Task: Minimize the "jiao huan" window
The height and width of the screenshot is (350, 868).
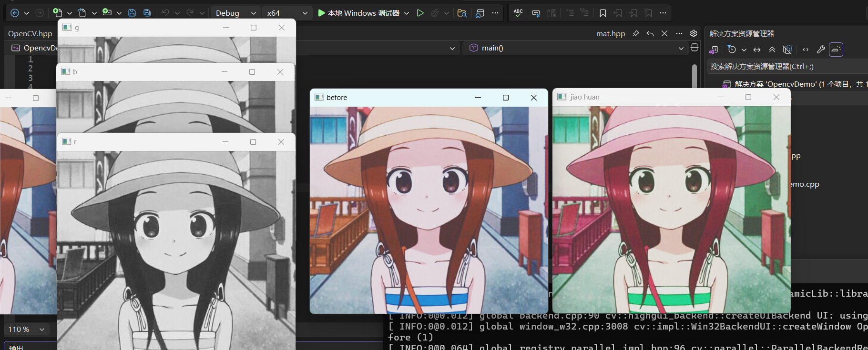Action: 721,97
